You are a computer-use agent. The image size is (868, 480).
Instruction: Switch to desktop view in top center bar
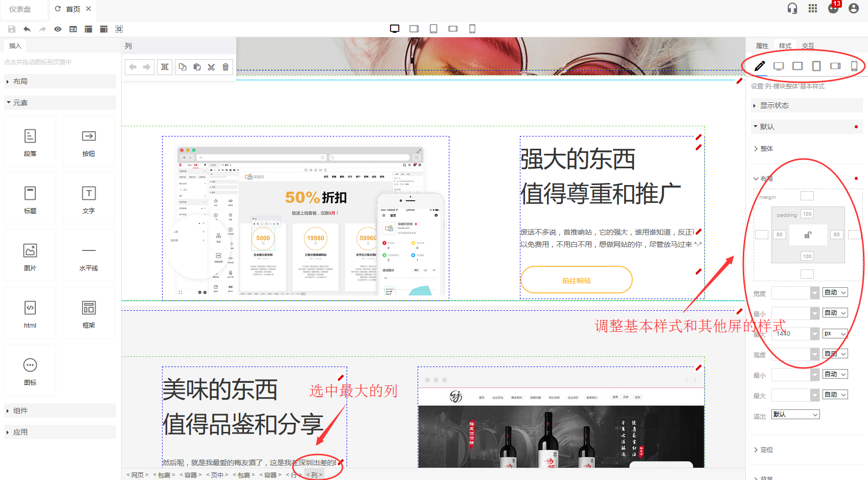[x=395, y=29]
